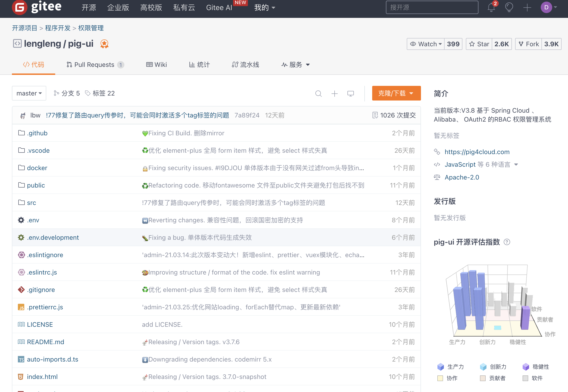Click the 稳健性 legend cube icon
This screenshot has height=392, width=568.
(525, 367)
